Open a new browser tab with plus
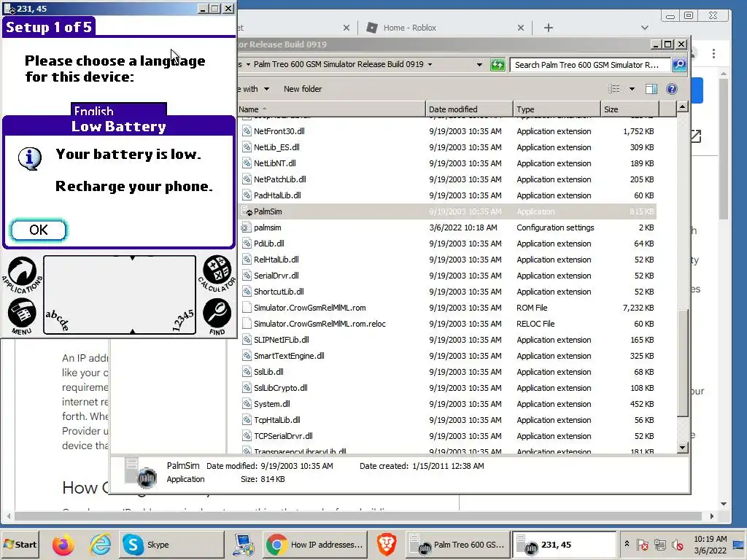747x560 pixels. coord(549,28)
